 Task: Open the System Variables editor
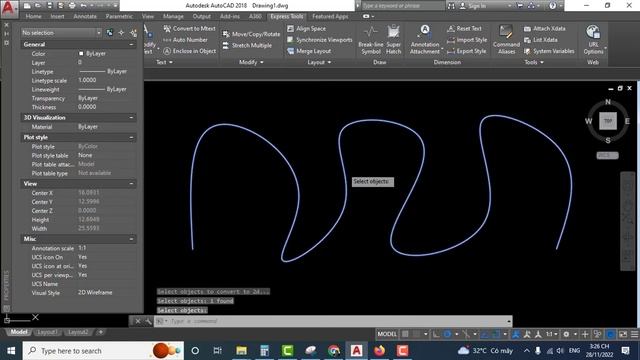[x=549, y=51]
